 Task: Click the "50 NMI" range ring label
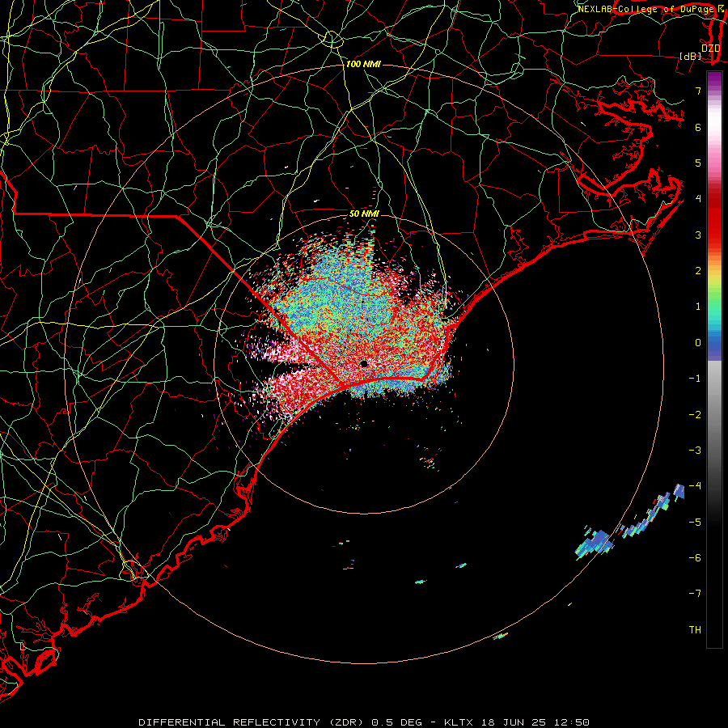(x=365, y=214)
